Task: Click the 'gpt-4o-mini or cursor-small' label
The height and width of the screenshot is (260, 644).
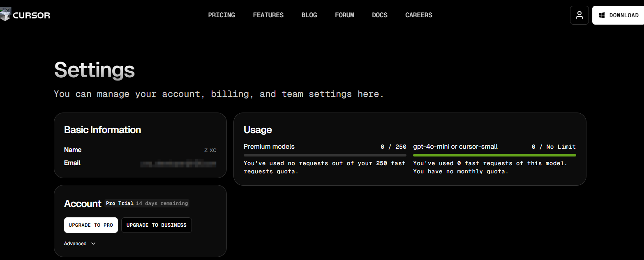Action: (455, 147)
